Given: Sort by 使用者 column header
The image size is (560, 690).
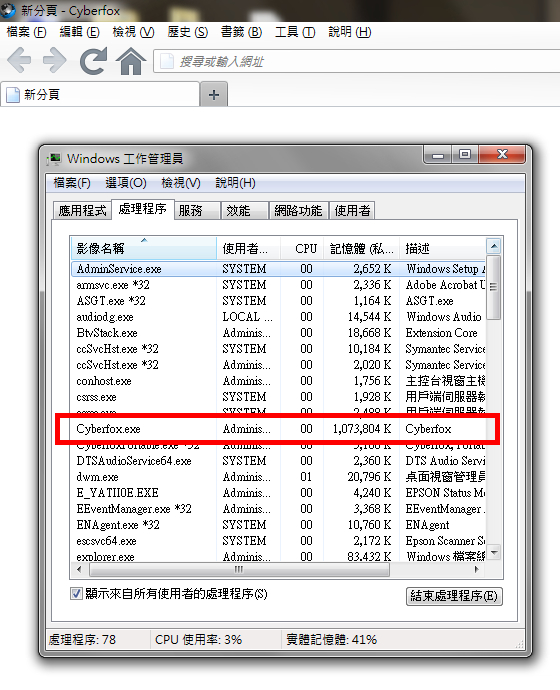Looking at the screenshot, I should click(248, 249).
